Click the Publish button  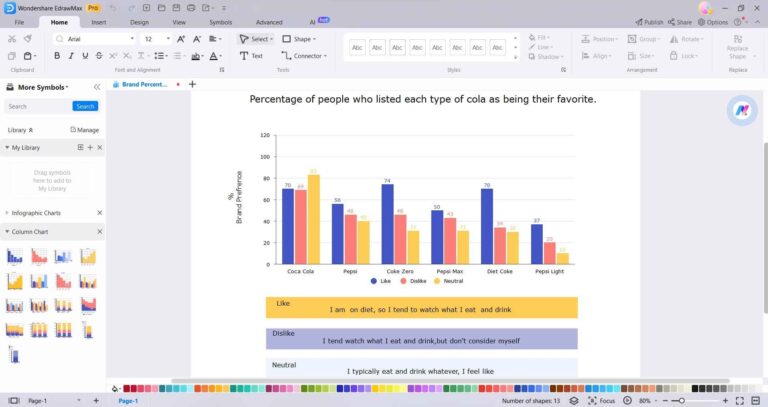coord(649,22)
